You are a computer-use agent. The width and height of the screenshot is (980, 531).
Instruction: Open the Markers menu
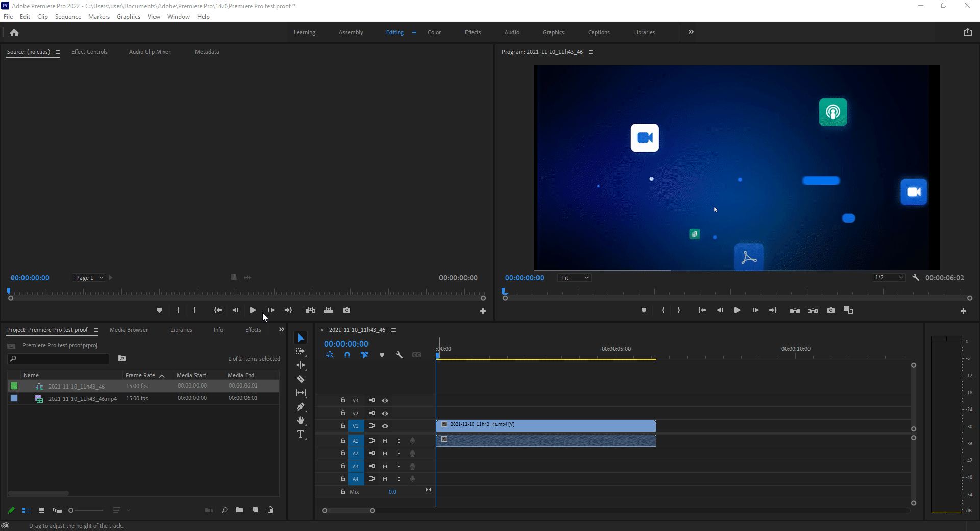[99, 17]
